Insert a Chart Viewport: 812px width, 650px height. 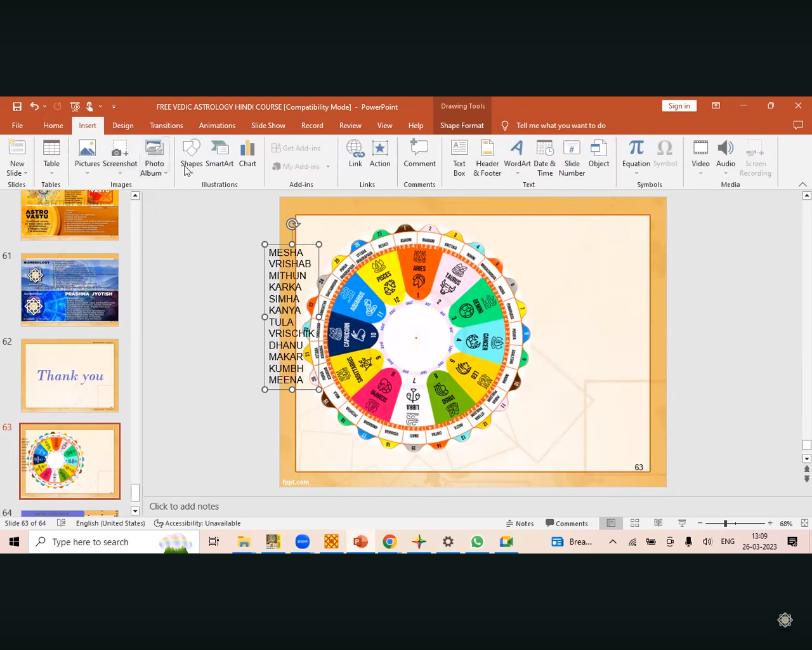coord(247,154)
